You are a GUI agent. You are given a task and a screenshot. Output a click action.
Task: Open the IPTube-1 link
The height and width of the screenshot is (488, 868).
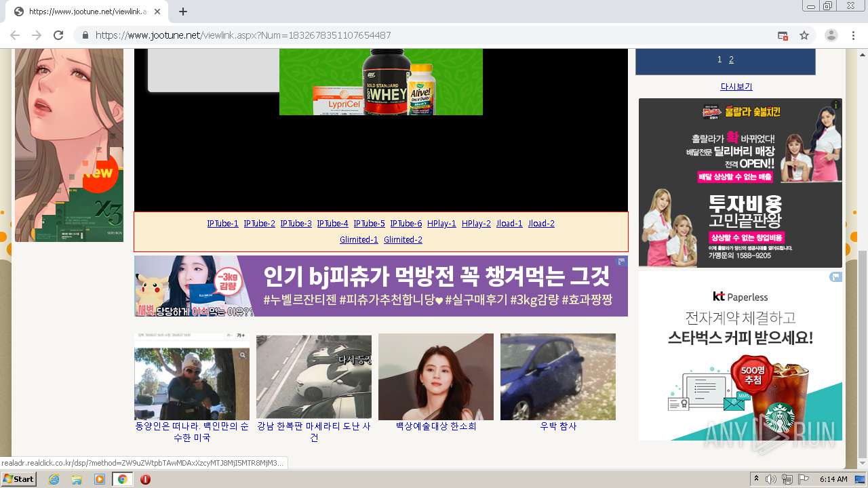[222, 224]
